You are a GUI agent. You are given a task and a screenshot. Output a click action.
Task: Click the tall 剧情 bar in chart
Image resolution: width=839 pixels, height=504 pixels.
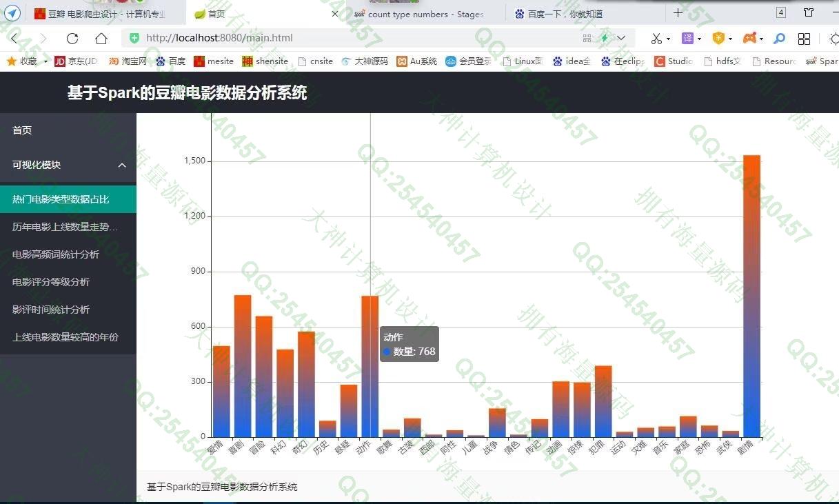tap(751, 296)
